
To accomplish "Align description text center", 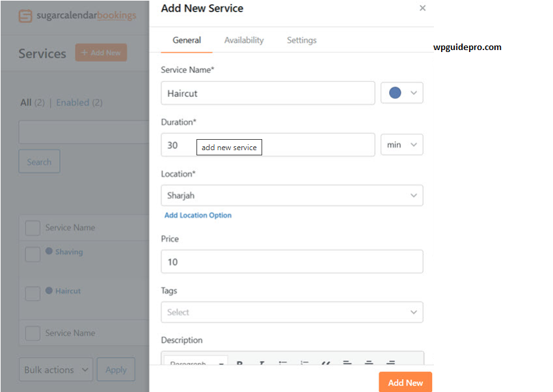I will (369, 363).
